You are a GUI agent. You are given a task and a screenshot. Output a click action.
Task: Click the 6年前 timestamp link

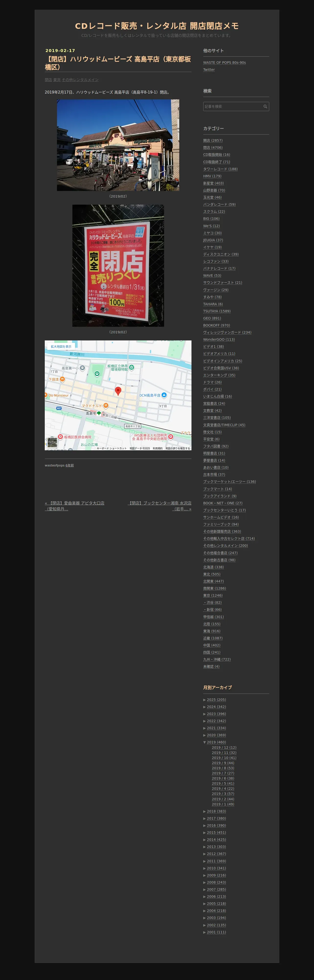[70, 465]
